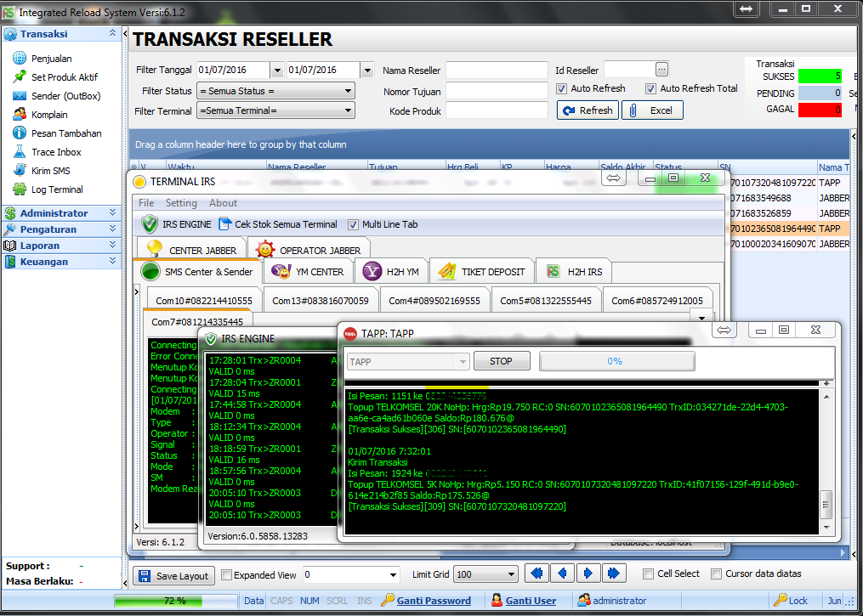Click Ganti Password link
The height and width of the screenshot is (616, 863).
pyautogui.click(x=434, y=601)
